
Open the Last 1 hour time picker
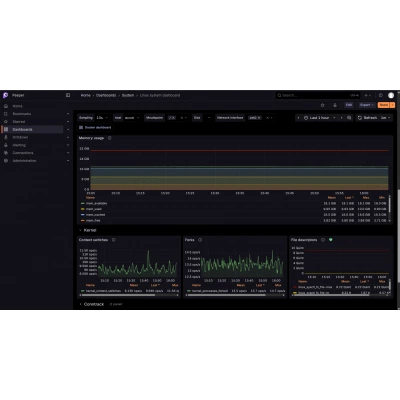[x=319, y=118]
